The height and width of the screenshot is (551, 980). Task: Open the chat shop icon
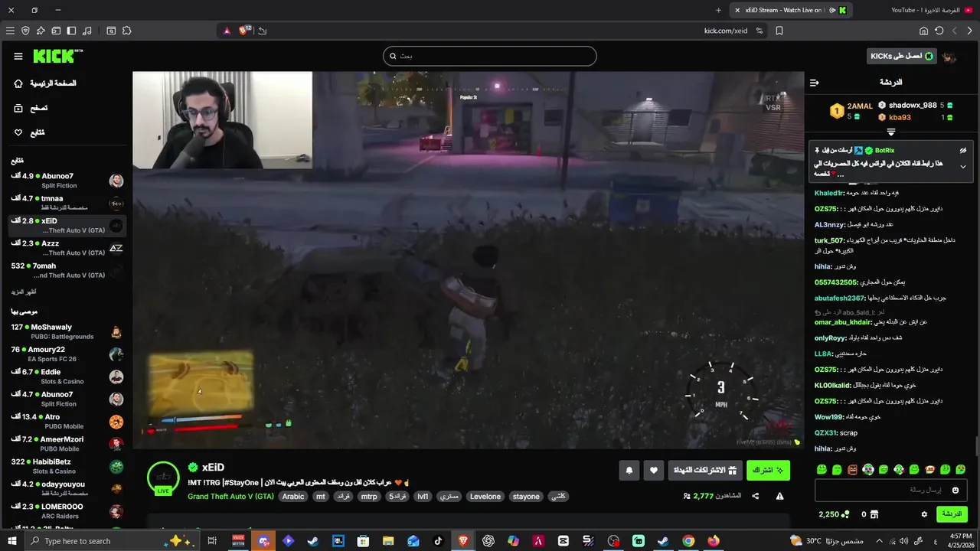[x=874, y=514]
